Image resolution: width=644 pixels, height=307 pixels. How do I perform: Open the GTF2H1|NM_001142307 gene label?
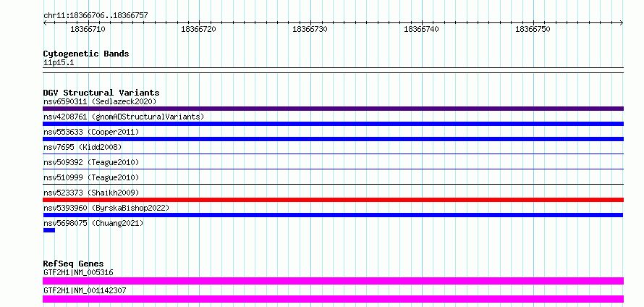tap(85, 290)
